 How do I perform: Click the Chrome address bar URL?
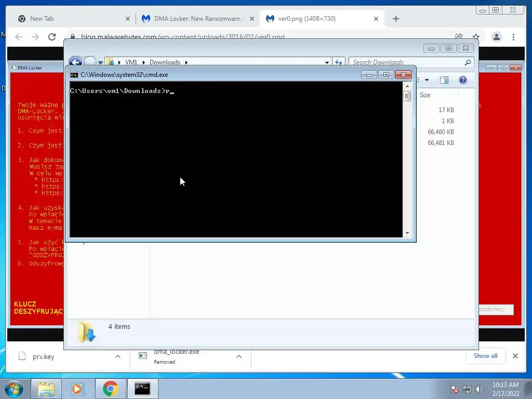point(182,37)
